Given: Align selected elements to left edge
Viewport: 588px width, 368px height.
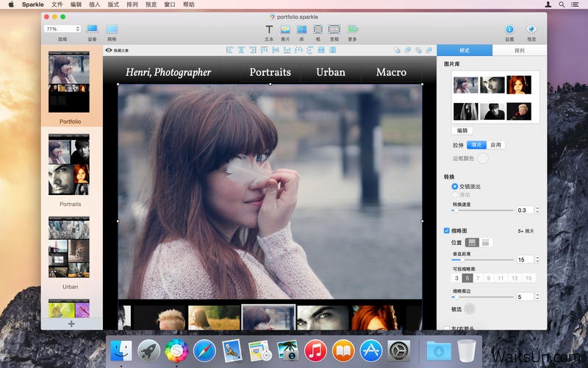Looking at the screenshot, I should point(230,50).
